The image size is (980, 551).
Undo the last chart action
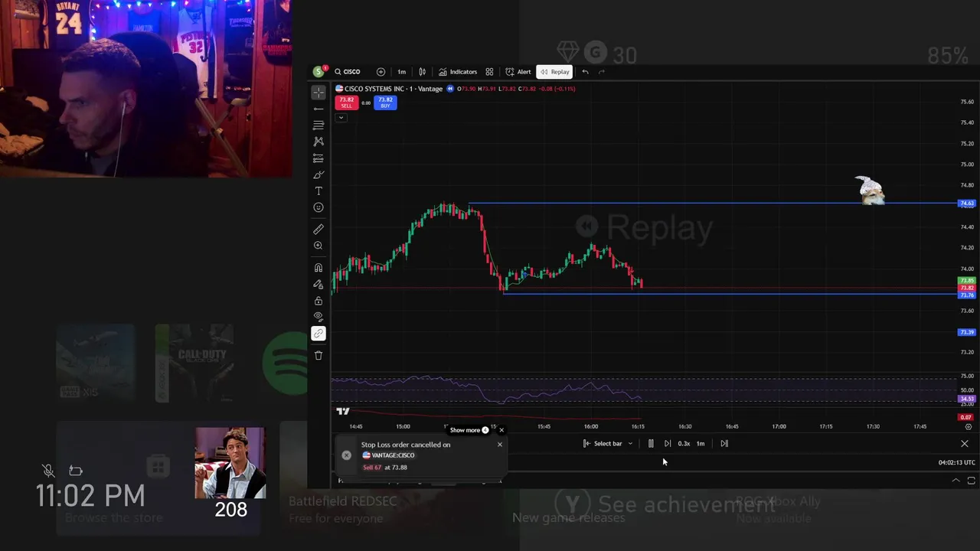coord(585,72)
